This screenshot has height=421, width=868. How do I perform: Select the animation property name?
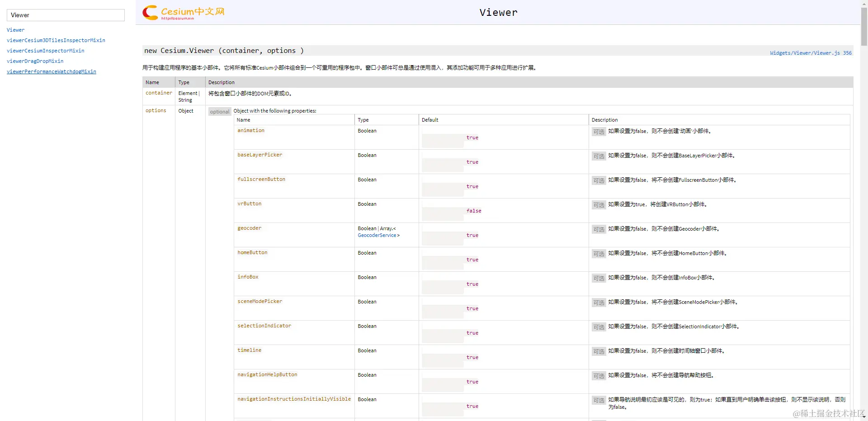[251, 130]
